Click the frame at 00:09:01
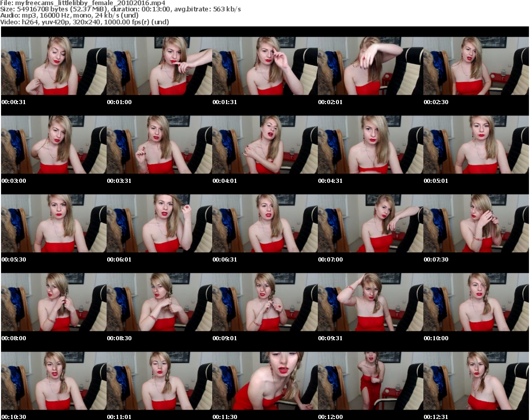This screenshot has width=530, height=420. pyautogui.click(x=265, y=302)
